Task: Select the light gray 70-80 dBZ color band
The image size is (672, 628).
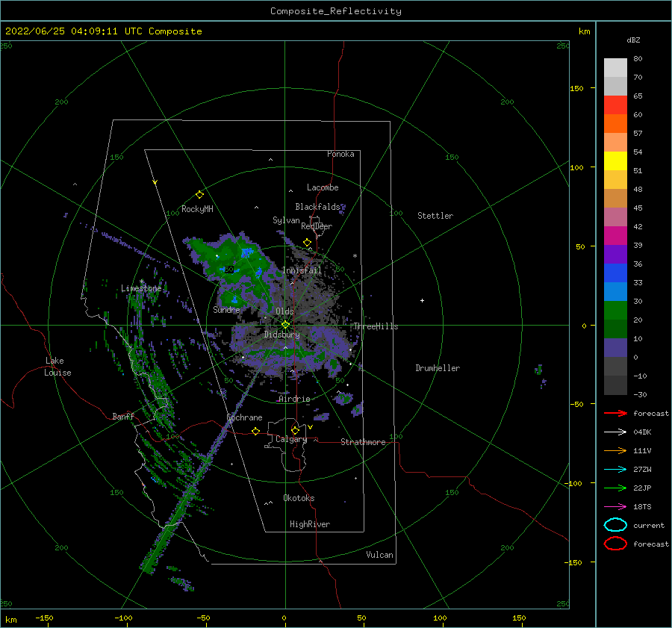Action: [615, 68]
